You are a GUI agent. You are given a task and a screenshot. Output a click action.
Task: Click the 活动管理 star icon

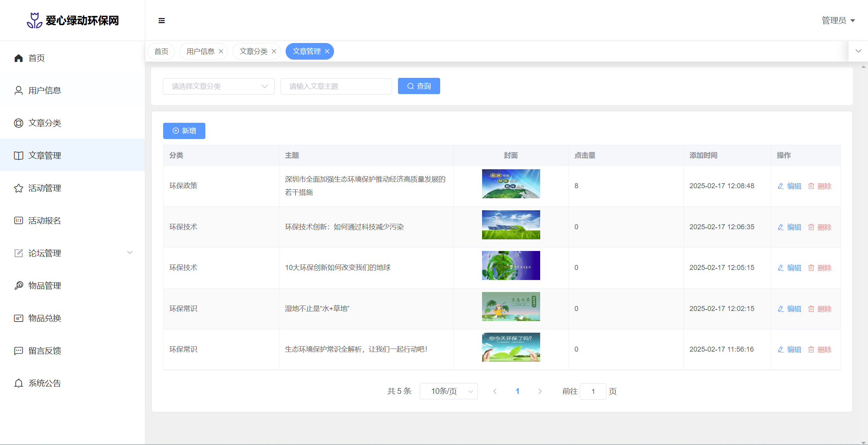point(19,188)
